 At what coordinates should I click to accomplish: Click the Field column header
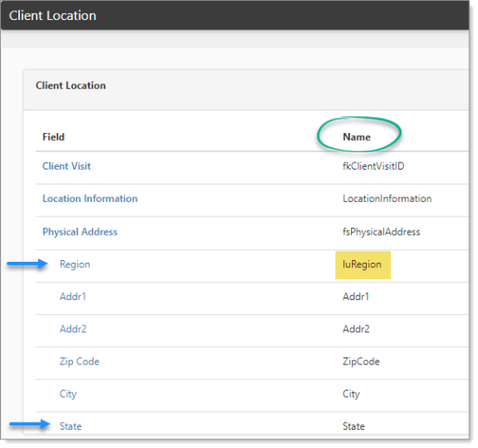tap(53, 137)
